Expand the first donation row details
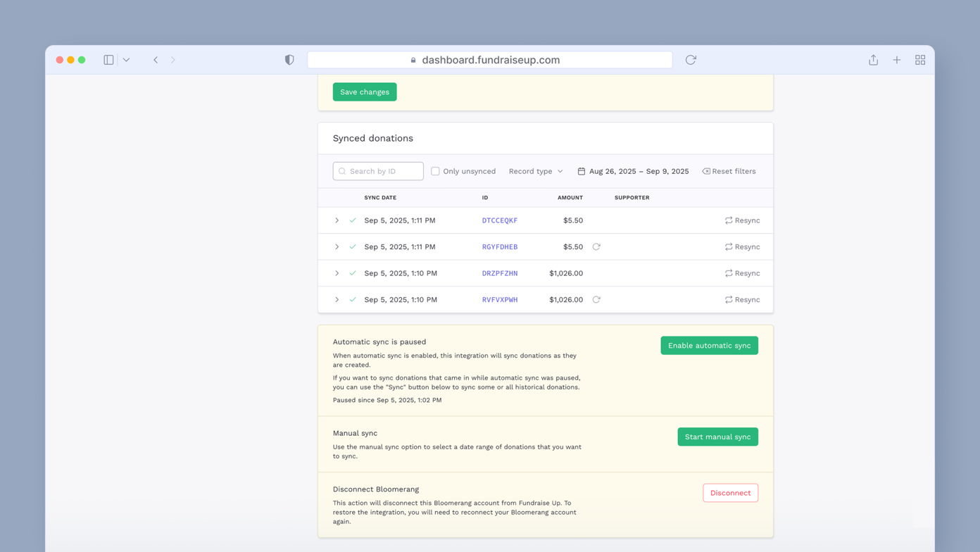Viewport: 980px width, 552px height. (337, 220)
